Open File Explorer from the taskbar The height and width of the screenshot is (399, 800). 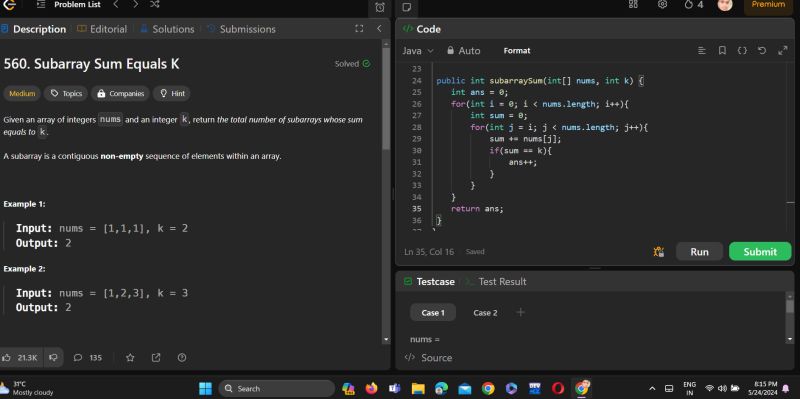click(418, 389)
